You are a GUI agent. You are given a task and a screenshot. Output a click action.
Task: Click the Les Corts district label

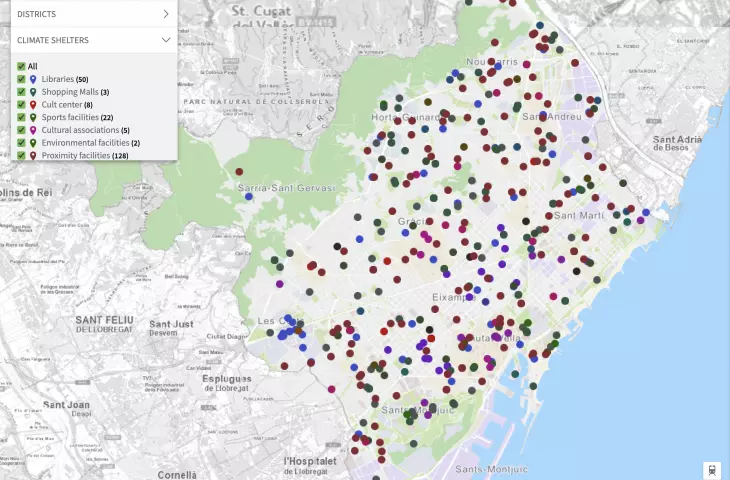click(x=279, y=321)
